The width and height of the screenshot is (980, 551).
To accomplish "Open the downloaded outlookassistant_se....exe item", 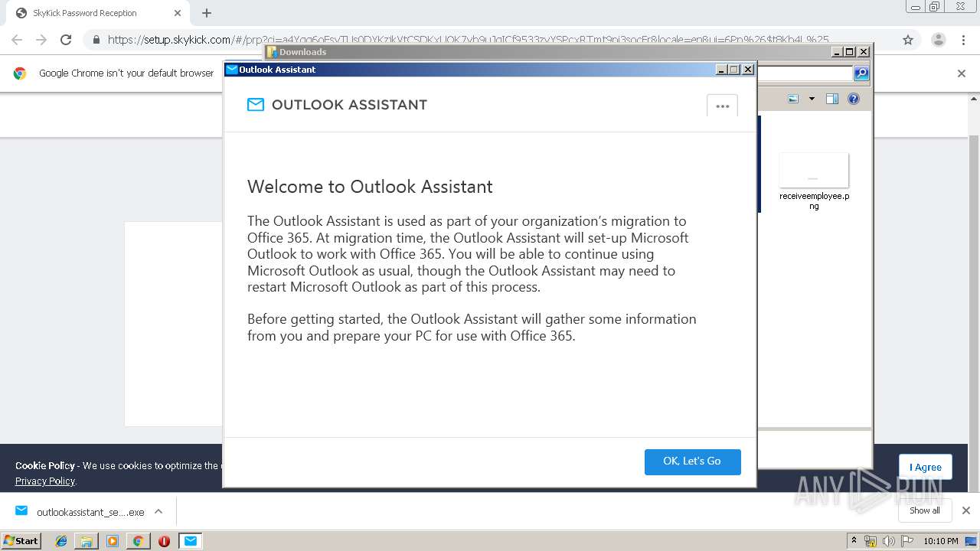I will [x=80, y=512].
